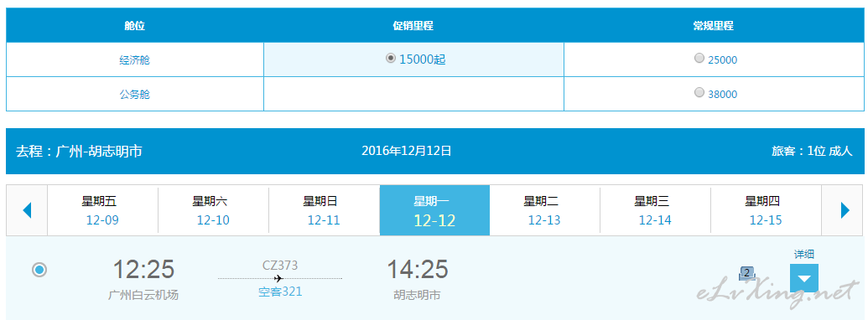Click the 舱位 column header
868x320 pixels.
(135, 25)
